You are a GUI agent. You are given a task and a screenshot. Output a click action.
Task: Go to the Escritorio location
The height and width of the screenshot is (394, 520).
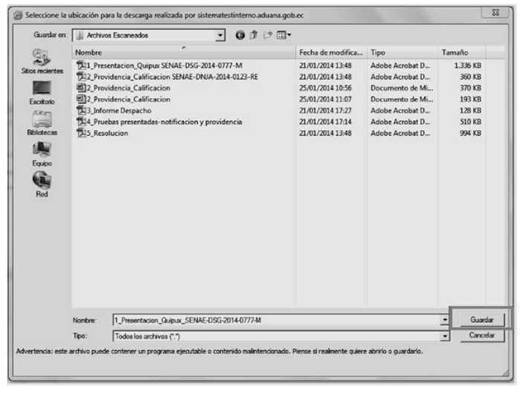coord(42,93)
